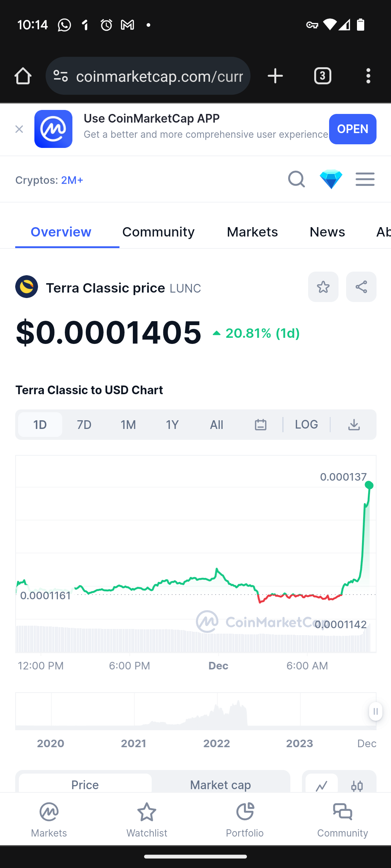
Task: Open the tab switcher showing 3 tabs
Action: tap(323, 76)
